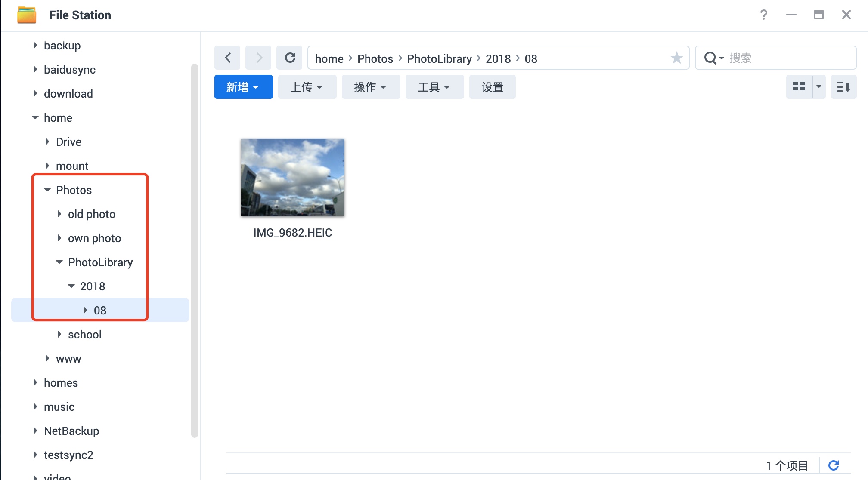The width and height of the screenshot is (868, 480).
Task: Select the NetBackup shared folder
Action: tap(71, 431)
